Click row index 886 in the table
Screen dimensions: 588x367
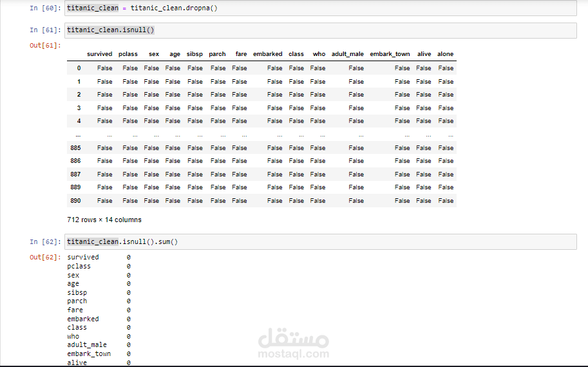75,161
